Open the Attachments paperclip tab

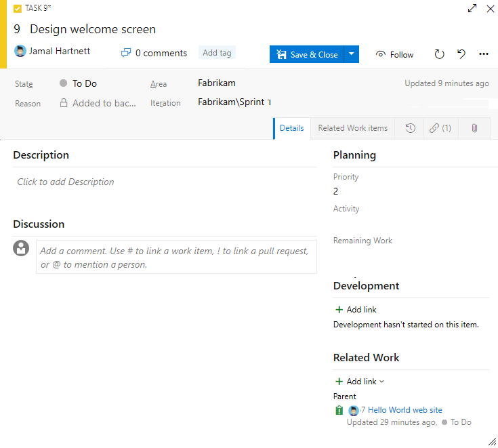coord(474,128)
